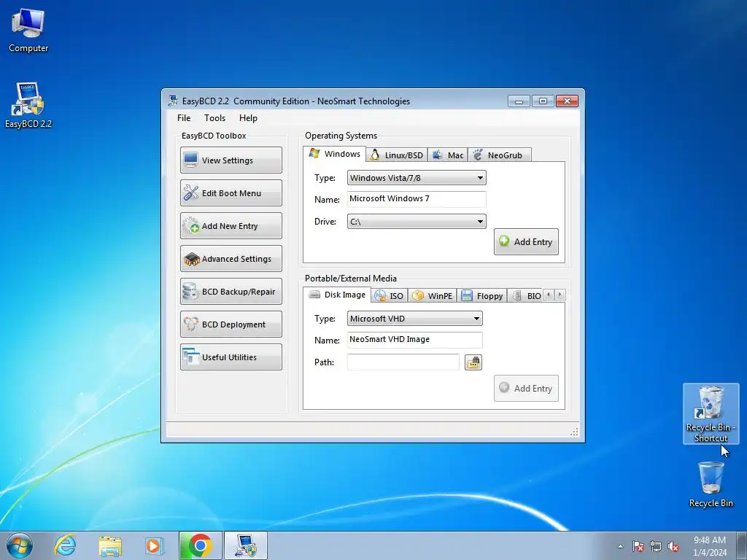Screen dimensions: 747x560
Task: Click the gear-plus icon on Add New Entry
Action: tap(191, 226)
